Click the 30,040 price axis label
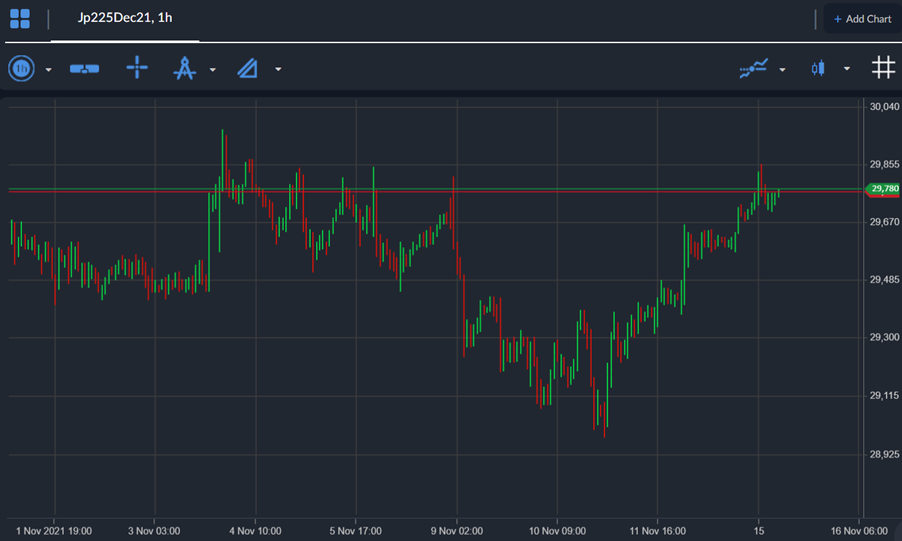The height and width of the screenshot is (541, 902). click(884, 106)
